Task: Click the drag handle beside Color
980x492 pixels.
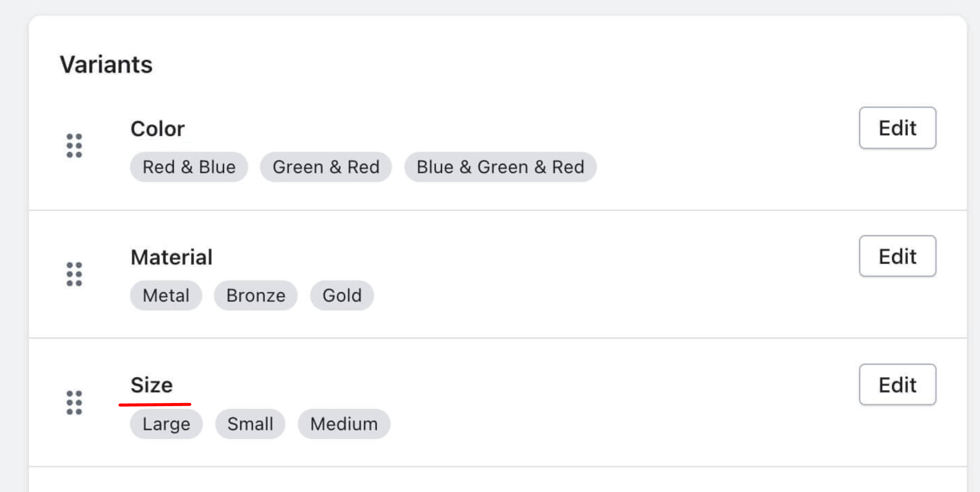Action: click(75, 146)
